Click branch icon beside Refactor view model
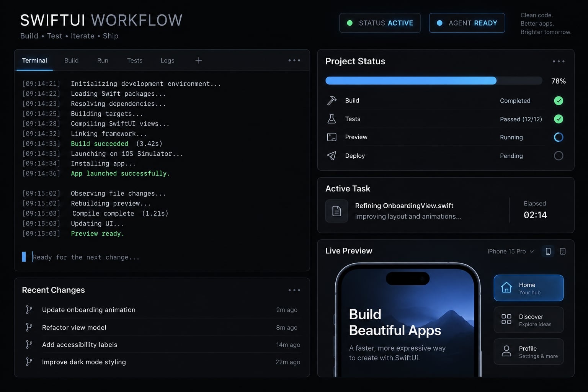This screenshot has height=392, width=588. [29, 327]
